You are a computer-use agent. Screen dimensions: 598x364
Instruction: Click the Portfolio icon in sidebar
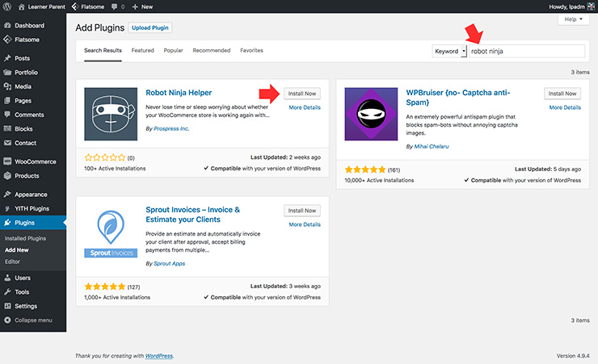pos(7,73)
